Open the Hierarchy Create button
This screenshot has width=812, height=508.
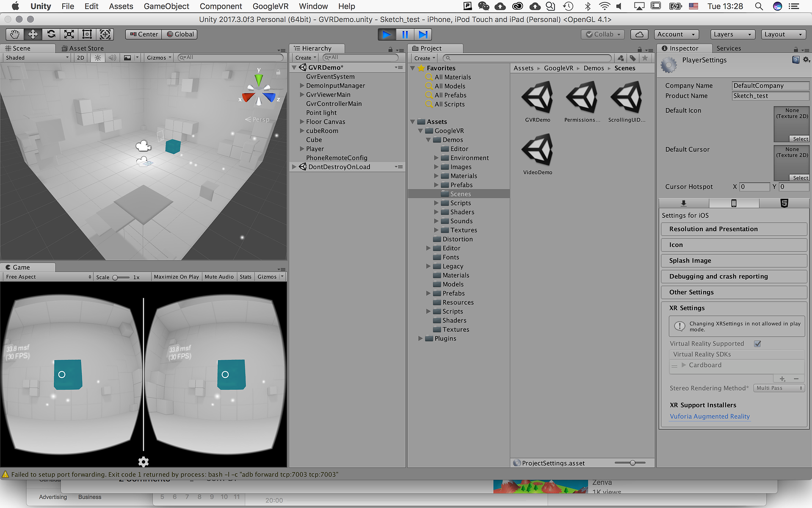point(306,58)
